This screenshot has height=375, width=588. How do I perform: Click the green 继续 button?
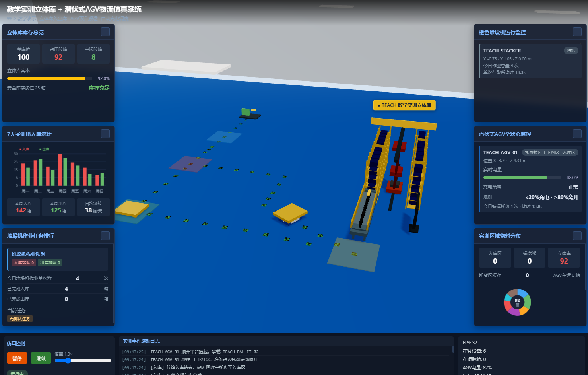tap(41, 358)
